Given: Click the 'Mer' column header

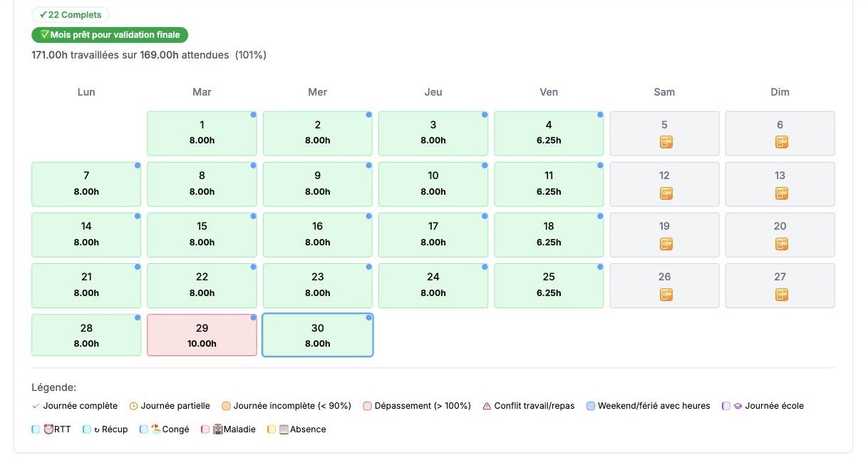Looking at the screenshot, I should (318, 92).
